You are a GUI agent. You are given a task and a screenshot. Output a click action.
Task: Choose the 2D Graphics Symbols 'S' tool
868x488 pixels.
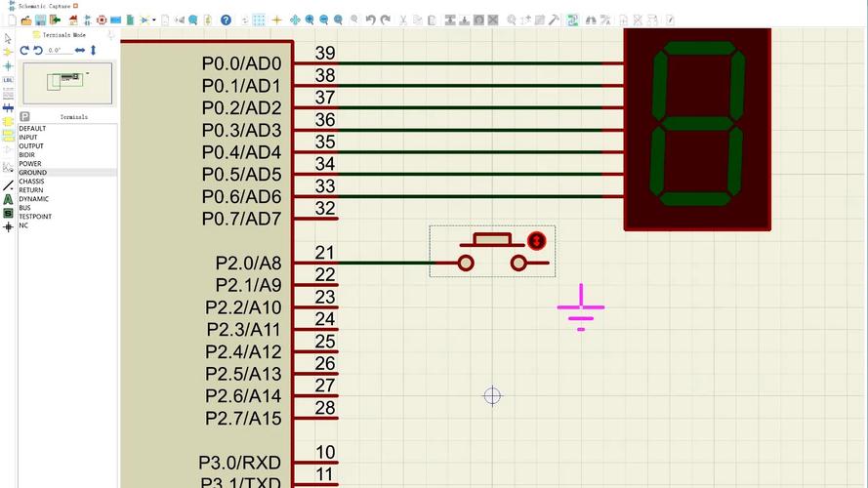8,213
